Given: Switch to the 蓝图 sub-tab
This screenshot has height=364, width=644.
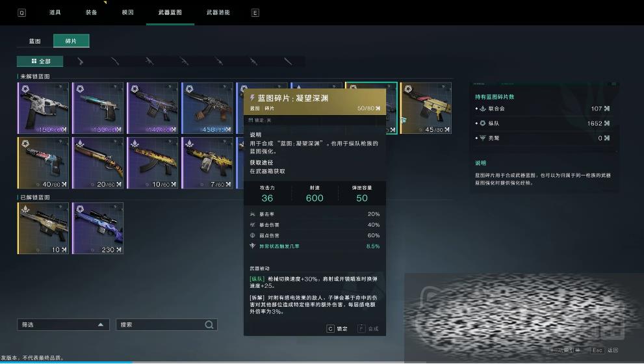Looking at the screenshot, I should point(35,41).
